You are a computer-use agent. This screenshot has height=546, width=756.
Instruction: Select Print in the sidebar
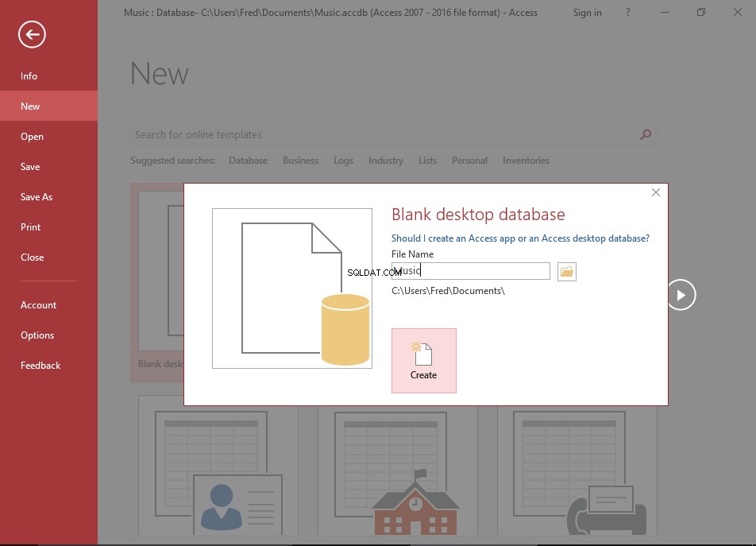30,227
